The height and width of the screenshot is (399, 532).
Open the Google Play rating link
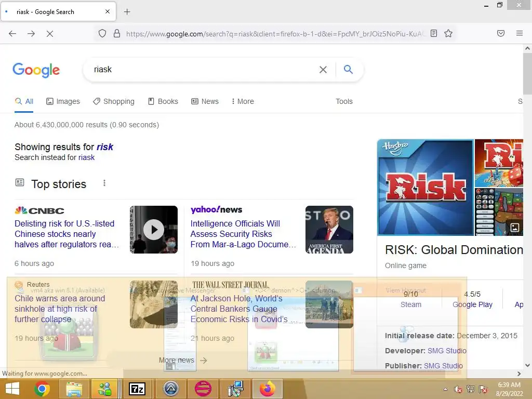pyautogui.click(x=472, y=304)
